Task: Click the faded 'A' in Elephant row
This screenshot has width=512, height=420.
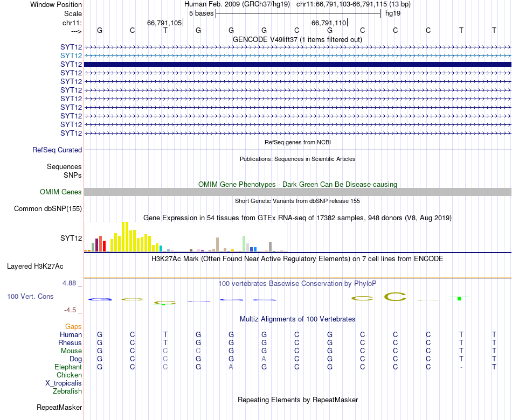Action: point(231,367)
